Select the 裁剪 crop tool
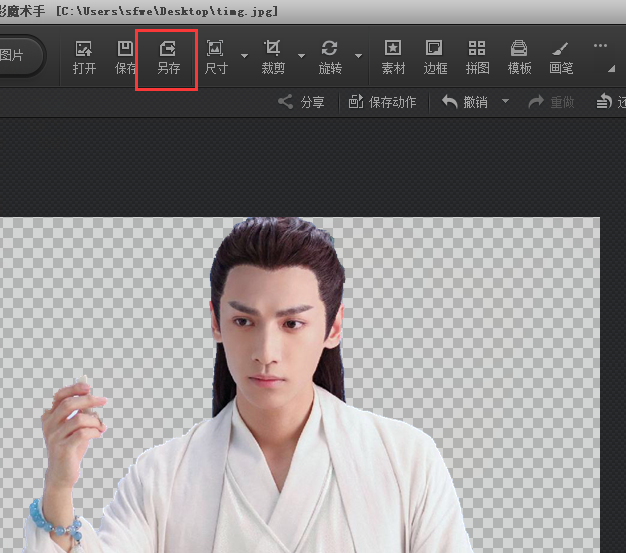The width and height of the screenshot is (626, 553). tap(273, 58)
